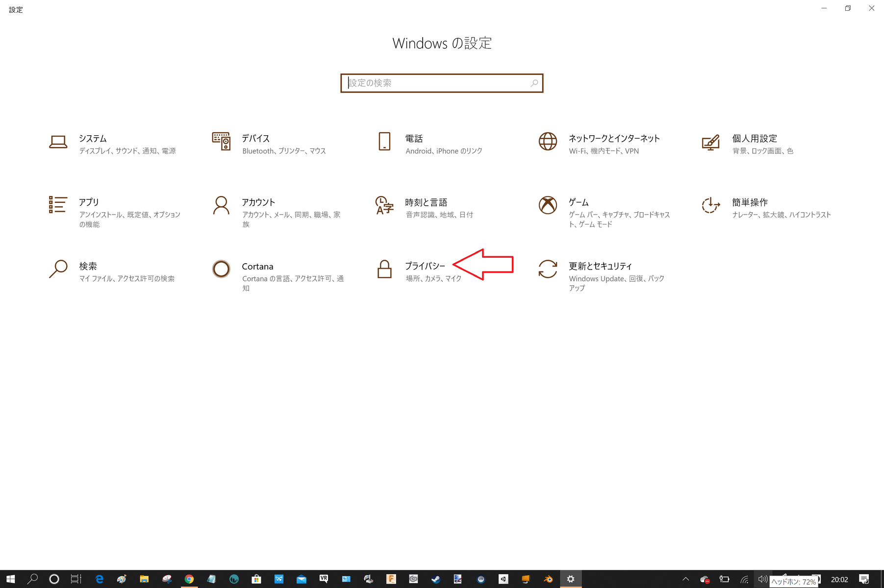Click the '背景、ロック画面、色' description

click(x=763, y=151)
